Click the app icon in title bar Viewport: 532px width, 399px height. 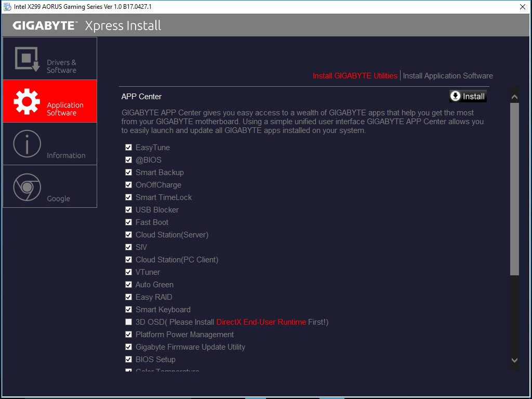click(x=7, y=7)
